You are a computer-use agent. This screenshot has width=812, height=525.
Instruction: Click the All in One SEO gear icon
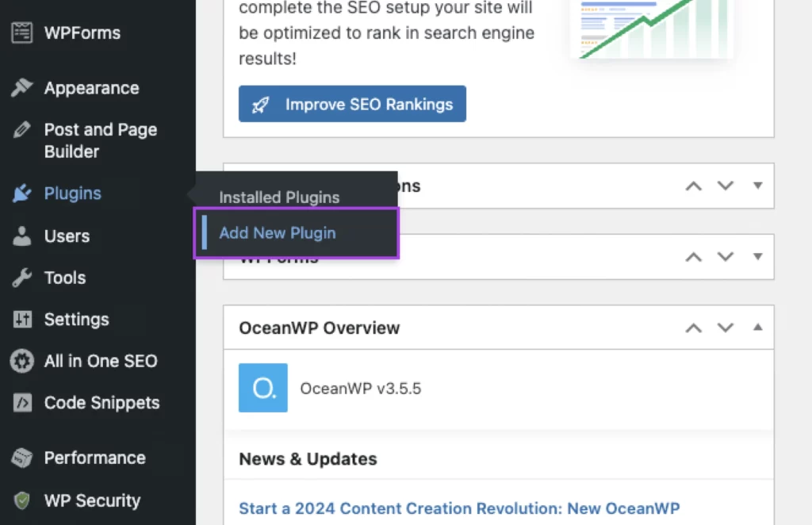tap(21, 361)
